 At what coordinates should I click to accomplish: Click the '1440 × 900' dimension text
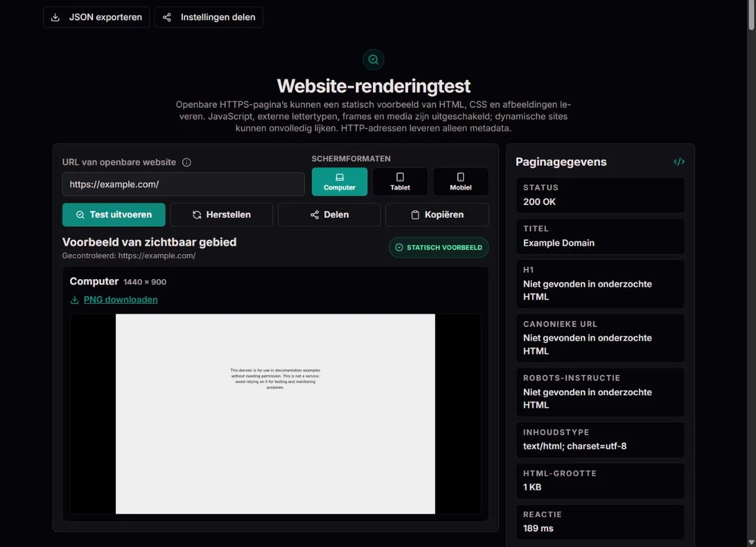click(x=145, y=282)
